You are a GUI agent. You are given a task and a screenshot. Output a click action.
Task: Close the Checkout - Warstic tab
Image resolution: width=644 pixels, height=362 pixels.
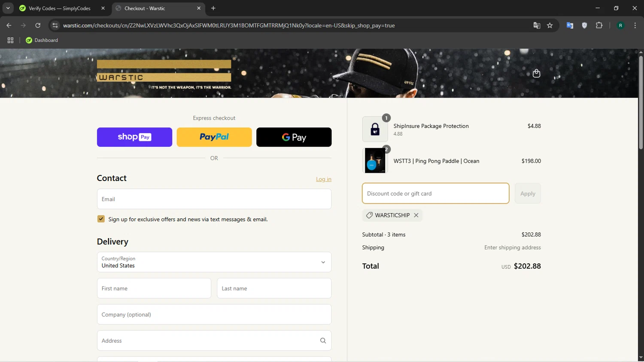[x=199, y=8]
